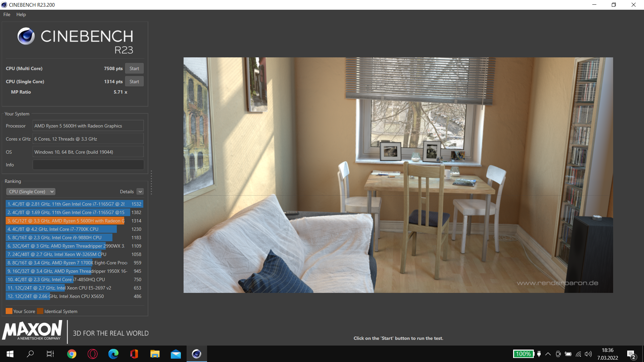This screenshot has height=362, width=644.
Task: Start the CPU Single Core test
Action: coord(134,82)
